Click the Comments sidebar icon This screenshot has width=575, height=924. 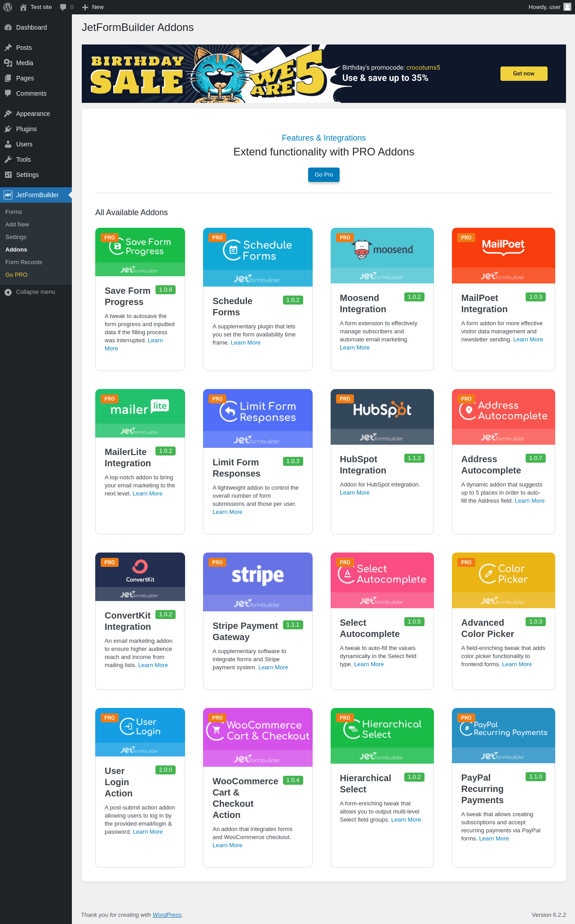click(x=8, y=93)
